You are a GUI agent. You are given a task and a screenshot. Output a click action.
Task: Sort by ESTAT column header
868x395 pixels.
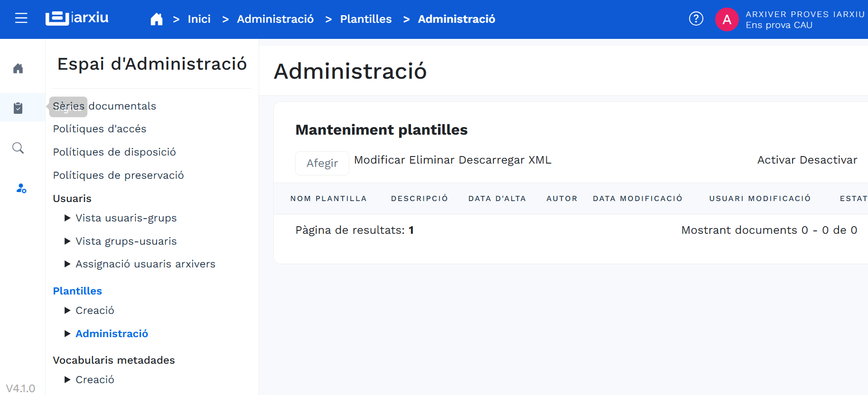pos(853,199)
